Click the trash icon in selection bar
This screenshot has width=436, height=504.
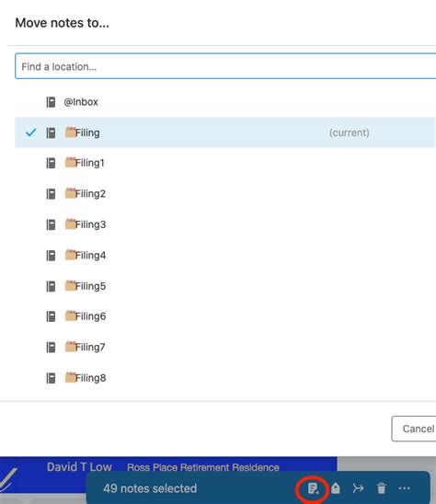click(382, 488)
